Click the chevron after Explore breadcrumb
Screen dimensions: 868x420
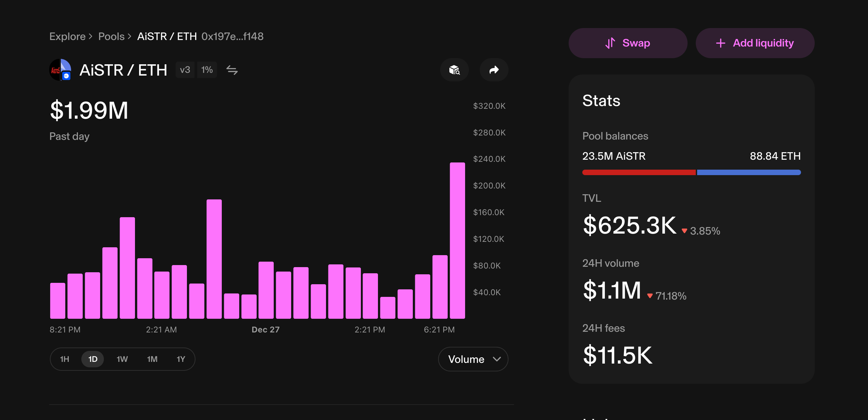[91, 36]
